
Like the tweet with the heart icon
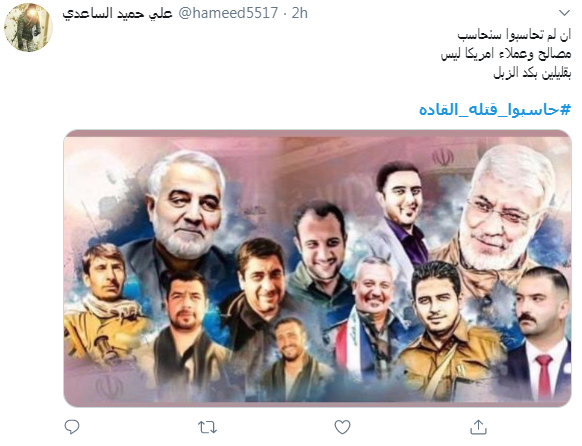pyautogui.click(x=342, y=427)
